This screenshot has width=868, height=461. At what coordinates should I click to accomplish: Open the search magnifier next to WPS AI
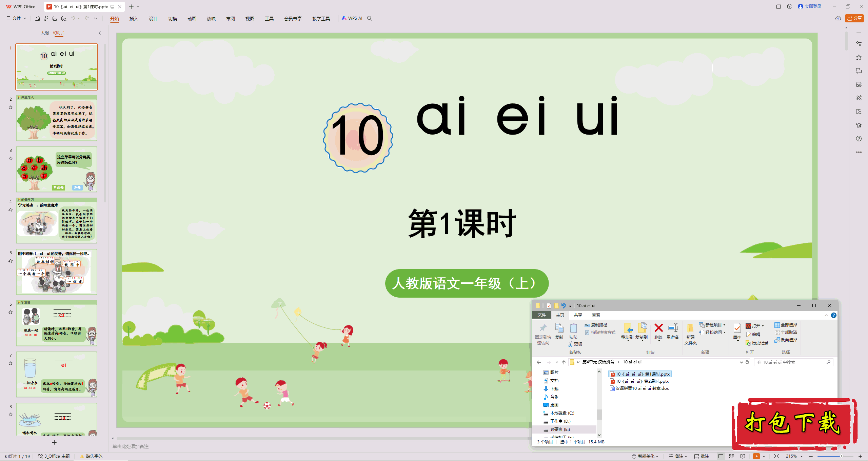[370, 18]
